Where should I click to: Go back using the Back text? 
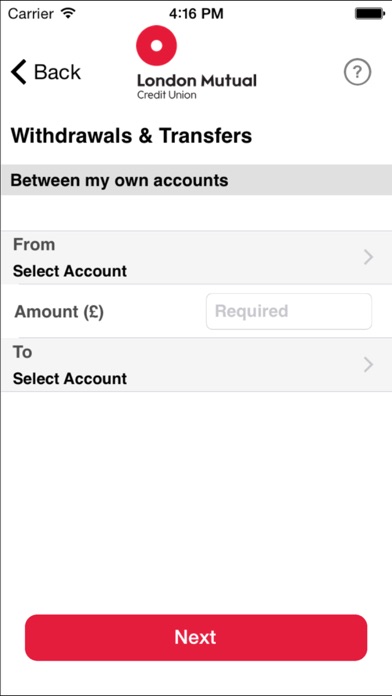(x=58, y=72)
